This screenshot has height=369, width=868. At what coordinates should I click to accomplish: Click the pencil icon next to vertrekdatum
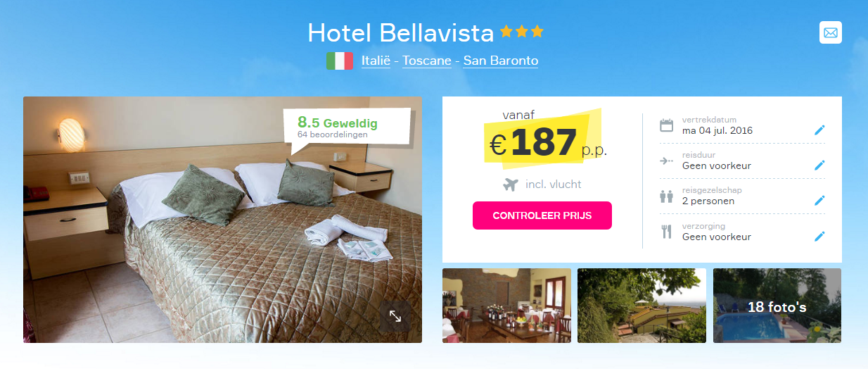coord(819,130)
